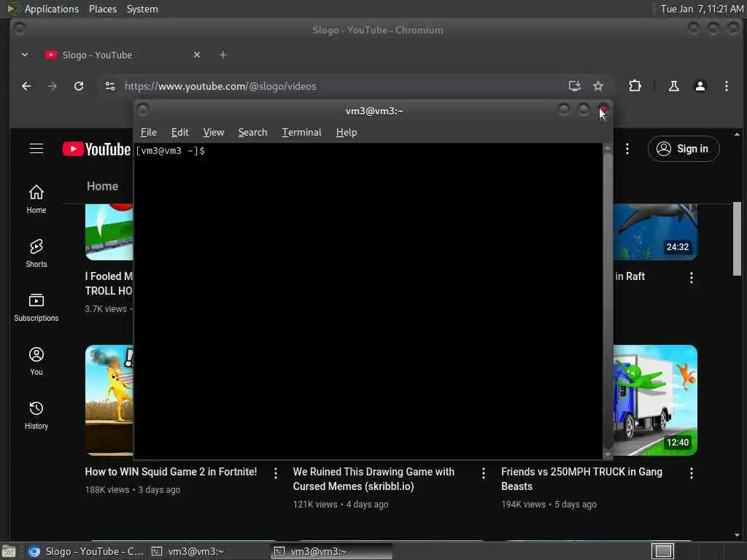Open options for Drawing Game video
The width and height of the screenshot is (747, 560).
click(483, 472)
